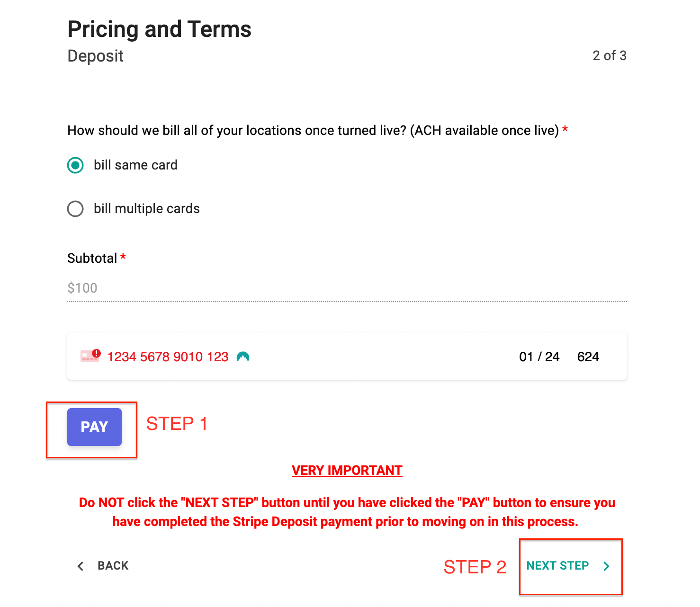The image size is (700, 607).
Task: Click the red STEP 1 annotation label
Action: 177,424
